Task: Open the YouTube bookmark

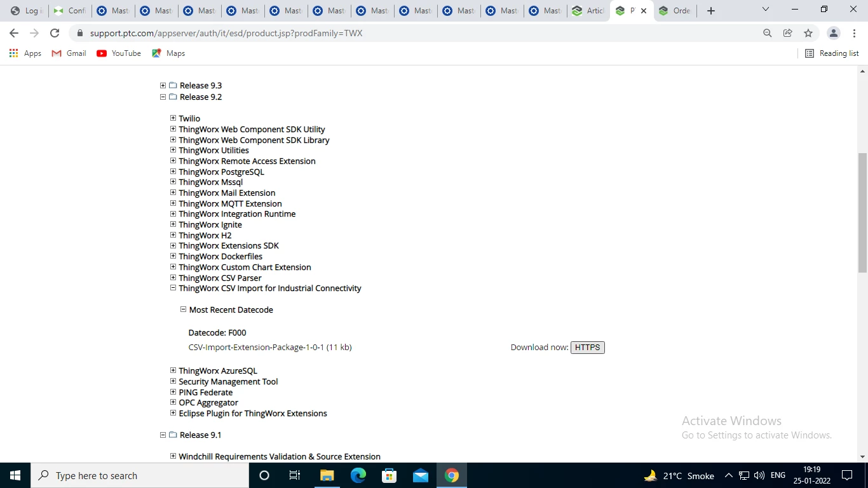Action: tap(119, 53)
